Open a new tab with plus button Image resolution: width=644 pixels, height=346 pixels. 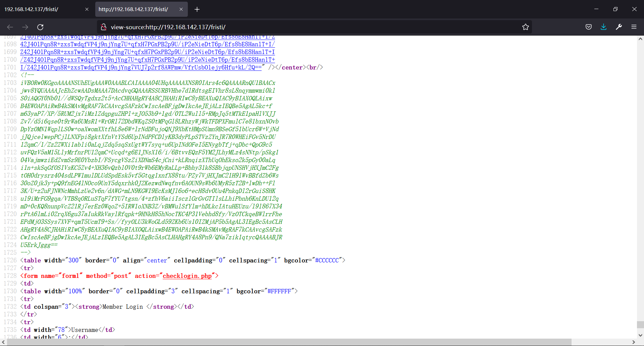tap(197, 9)
